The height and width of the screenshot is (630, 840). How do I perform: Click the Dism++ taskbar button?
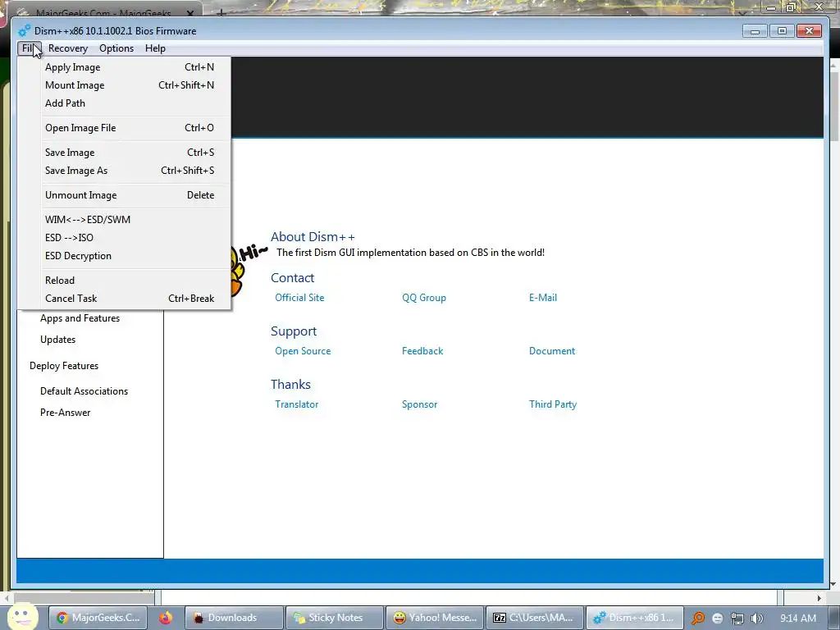pyautogui.click(x=634, y=618)
